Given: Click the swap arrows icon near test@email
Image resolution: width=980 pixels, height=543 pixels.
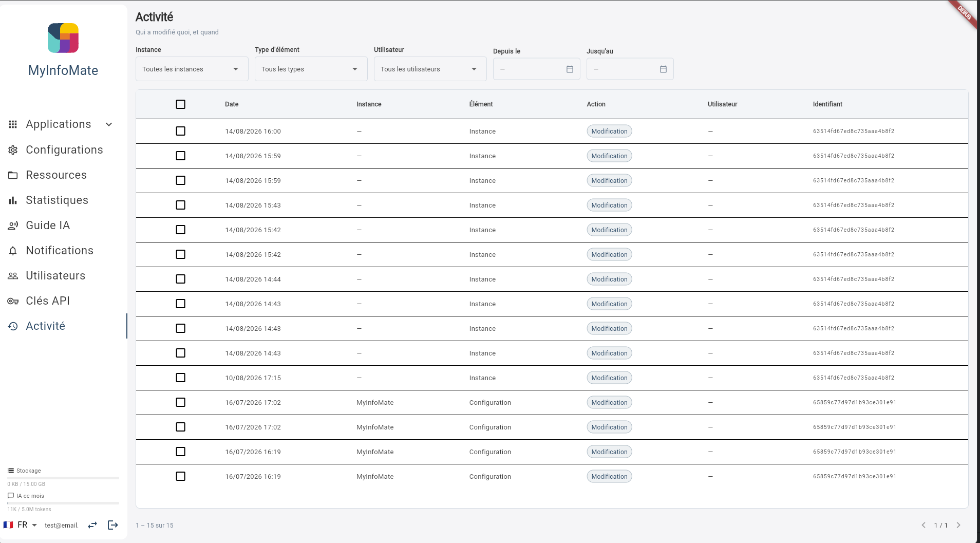Looking at the screenshot, I should pyautogui.click(x=92, y=525).
